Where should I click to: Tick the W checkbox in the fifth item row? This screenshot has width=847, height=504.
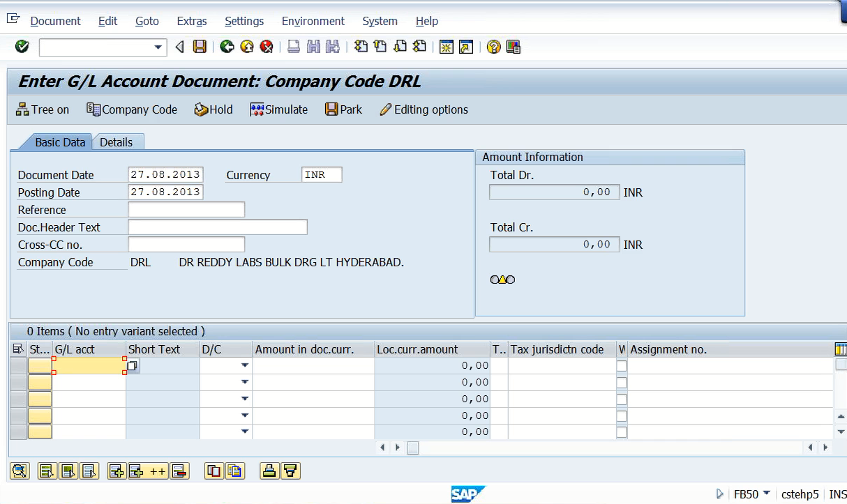[x=622, y=432]
